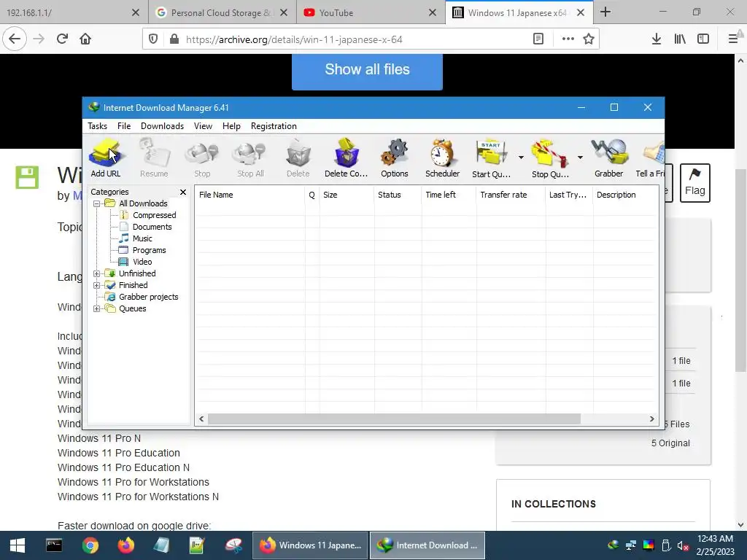This screenshot has width=747, height=560.
Task: Toggle Firefox sidebar icon
Action: (703, 39)
